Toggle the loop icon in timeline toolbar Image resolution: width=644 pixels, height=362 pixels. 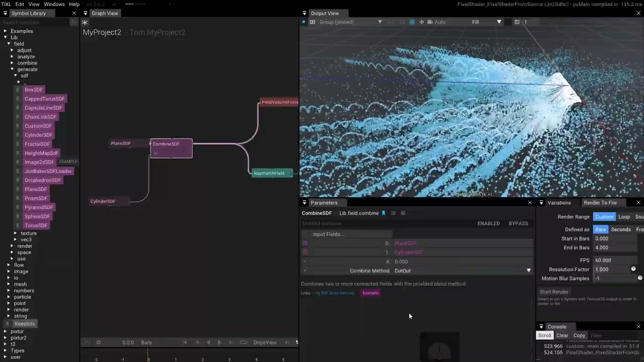[244, 342]
